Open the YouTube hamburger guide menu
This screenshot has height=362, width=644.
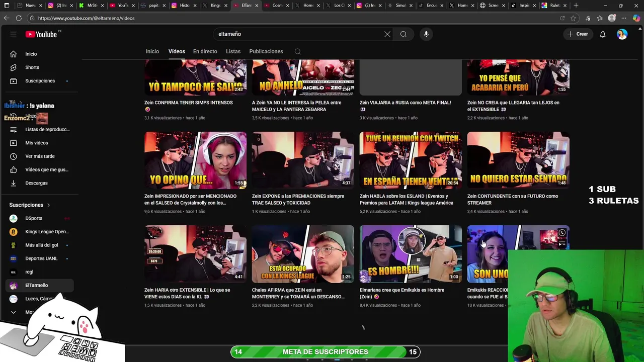14,34
